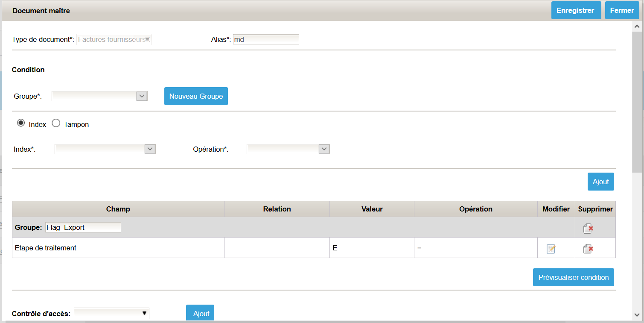Screen dimensions: 644x323
Task: Click Prévisualiser condition button
Action: (573, 277)
